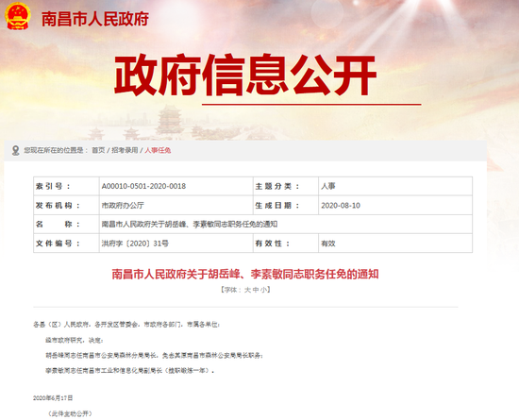Select file number 洪府字〔2020〕31号
Image resolution: width=519 pixels, height=420 pixels.
(x=135, y=244)
